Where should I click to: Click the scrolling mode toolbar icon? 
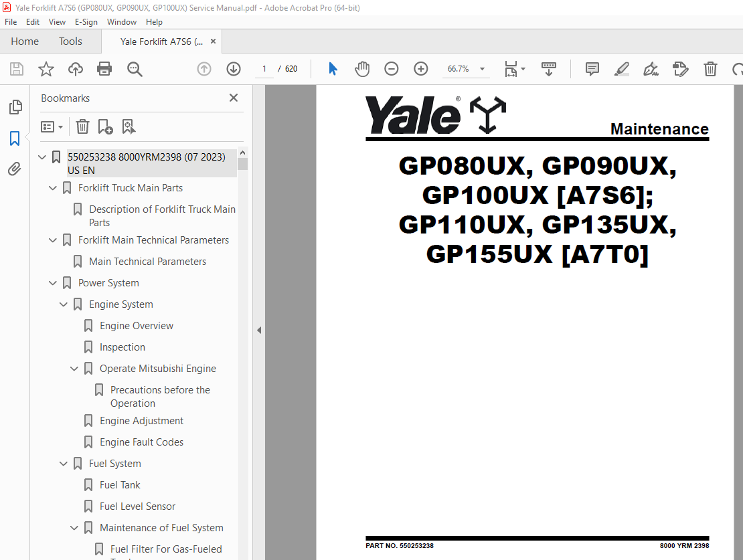tap(549, 69)
